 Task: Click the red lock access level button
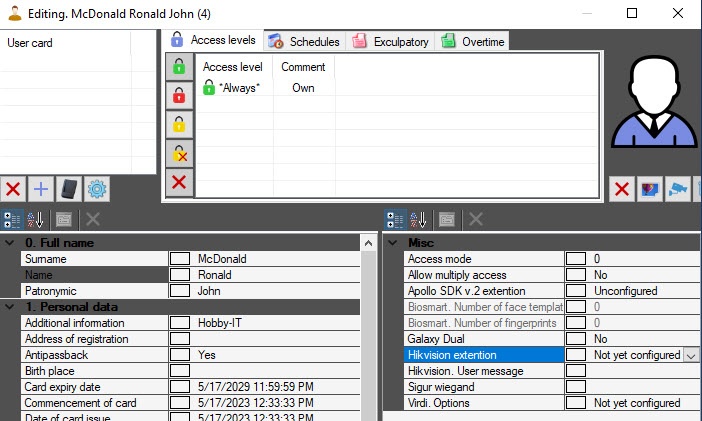click(x=179, y=96)
